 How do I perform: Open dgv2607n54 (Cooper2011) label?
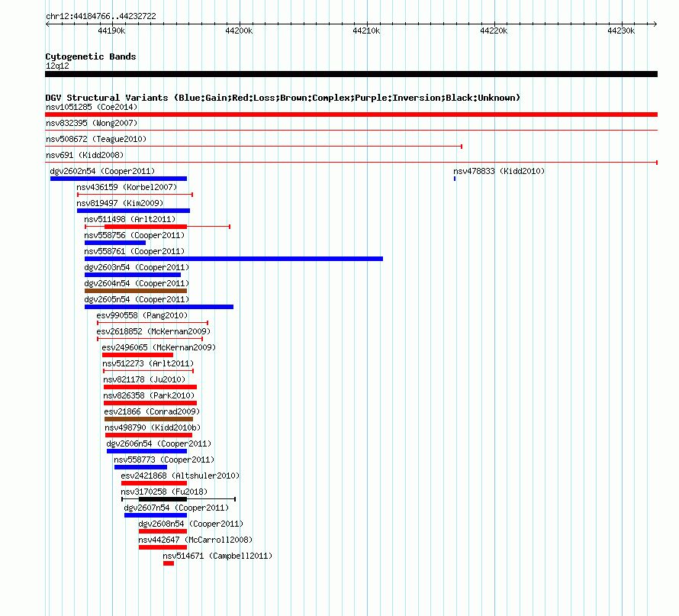coord(176,508)
